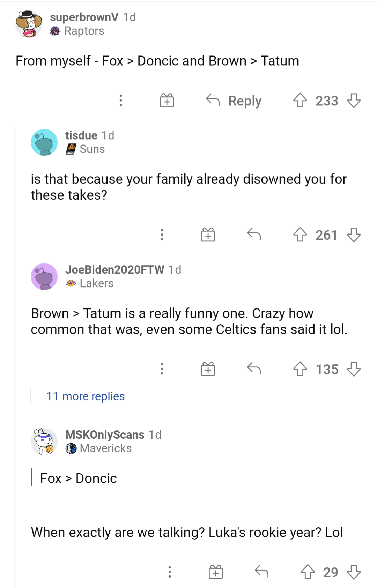Open the overflow menu on superbrownV's comment
Screen dimensions: 377x588
(120, 101)
